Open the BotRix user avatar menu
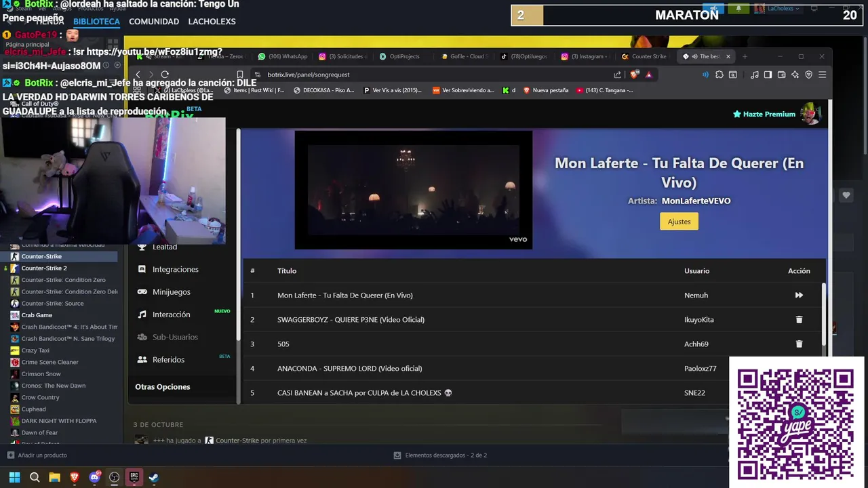This screenshot has height=488, width=868. click(810, 114)
